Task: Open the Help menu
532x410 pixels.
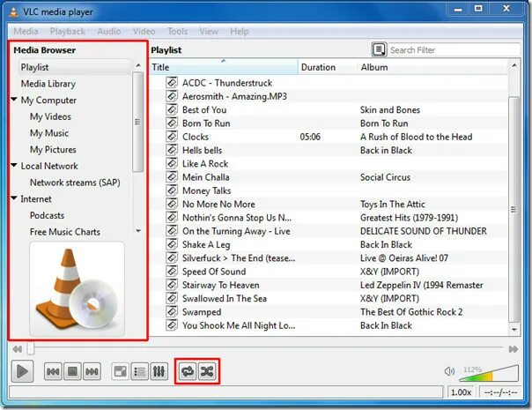Action: click(240, 31)
